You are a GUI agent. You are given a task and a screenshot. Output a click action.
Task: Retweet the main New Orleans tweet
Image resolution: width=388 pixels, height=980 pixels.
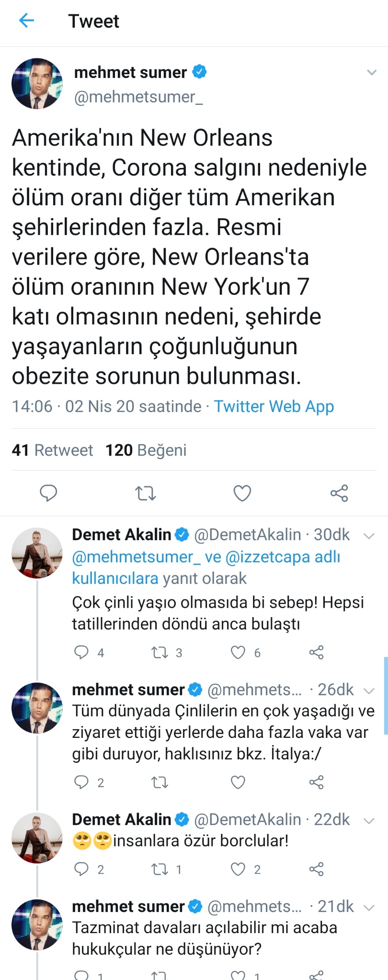(145, 493)
